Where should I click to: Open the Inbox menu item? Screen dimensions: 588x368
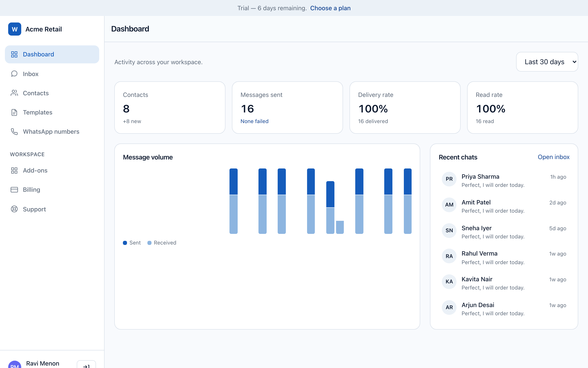tap(52, 74)
